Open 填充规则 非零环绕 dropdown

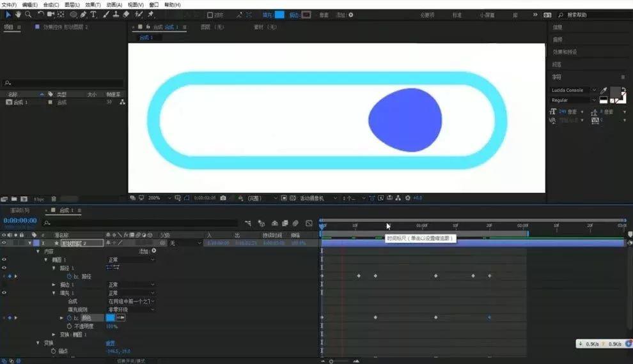point(131,310)
